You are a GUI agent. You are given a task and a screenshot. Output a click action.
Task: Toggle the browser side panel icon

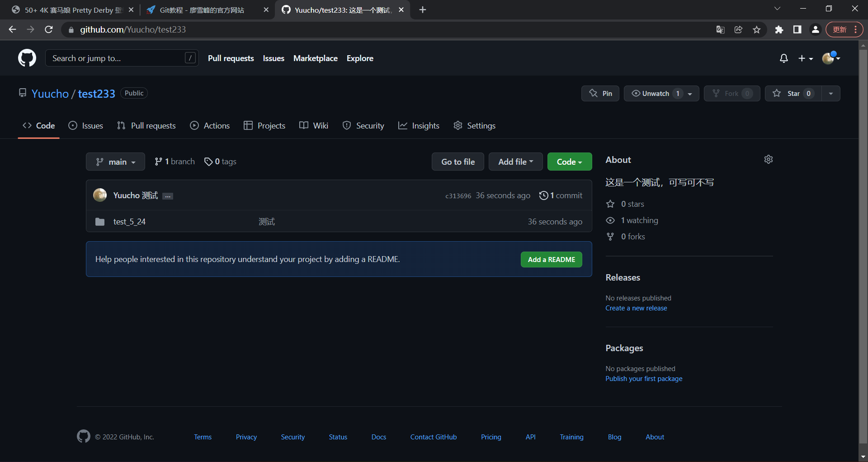(797, 30)
